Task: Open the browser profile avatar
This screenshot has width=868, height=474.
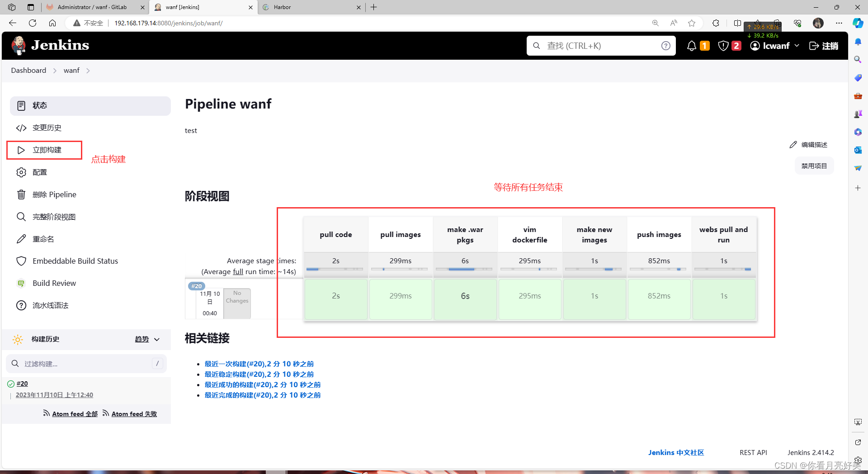Action: pyautogui.click(x=818, y=23)
